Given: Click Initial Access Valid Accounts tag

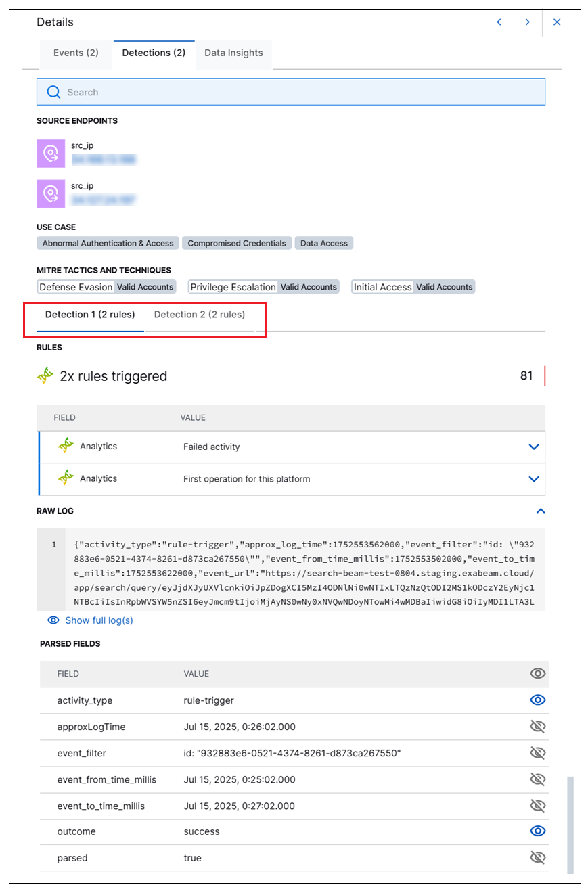Looking at the screenshot, I should click(413, 287).
